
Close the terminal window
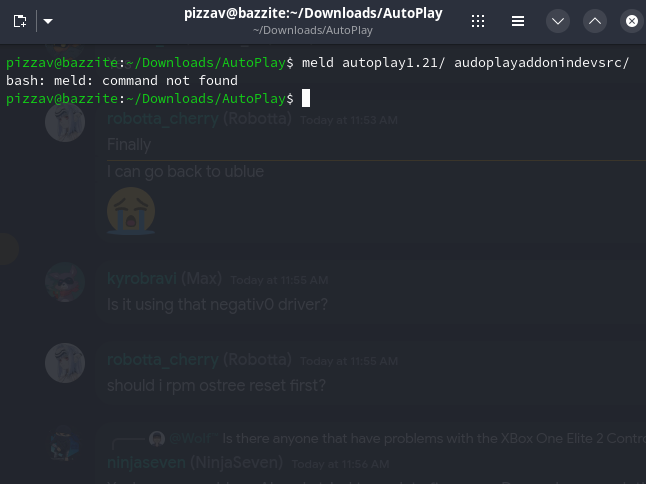(x=631, y=21)
